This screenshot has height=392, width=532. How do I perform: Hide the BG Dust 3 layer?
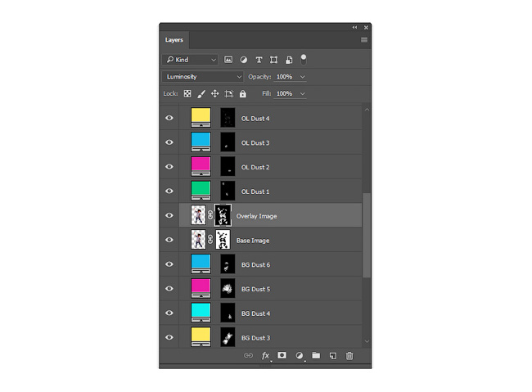click(x=169, y=337)
